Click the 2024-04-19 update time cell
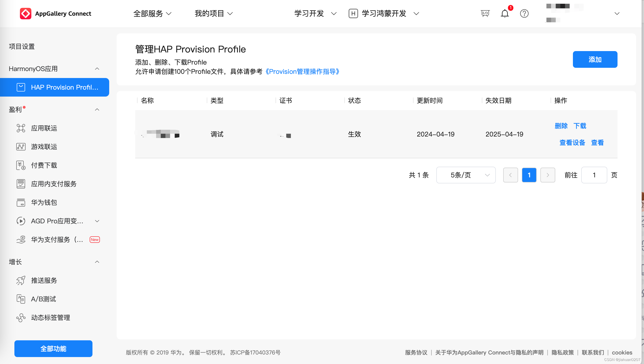 436,134
